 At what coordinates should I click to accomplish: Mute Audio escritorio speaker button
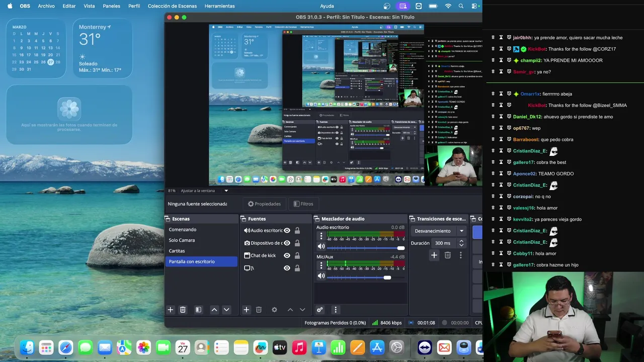point(321,246)
